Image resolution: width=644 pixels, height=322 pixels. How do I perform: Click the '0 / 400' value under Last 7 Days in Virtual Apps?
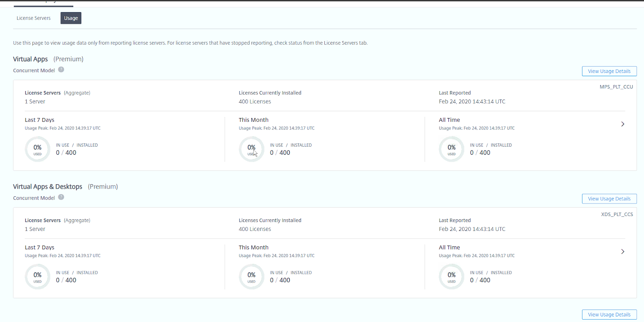point(66,153)
